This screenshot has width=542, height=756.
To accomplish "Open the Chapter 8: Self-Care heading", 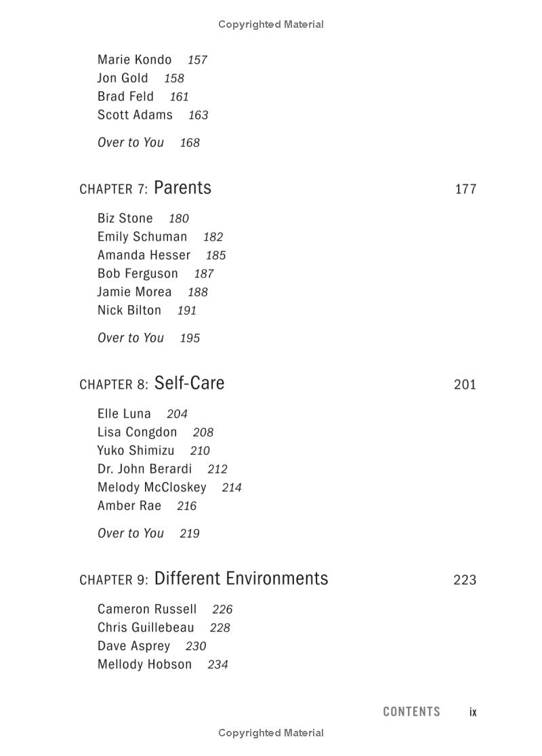I will click(x=152, y=384).
